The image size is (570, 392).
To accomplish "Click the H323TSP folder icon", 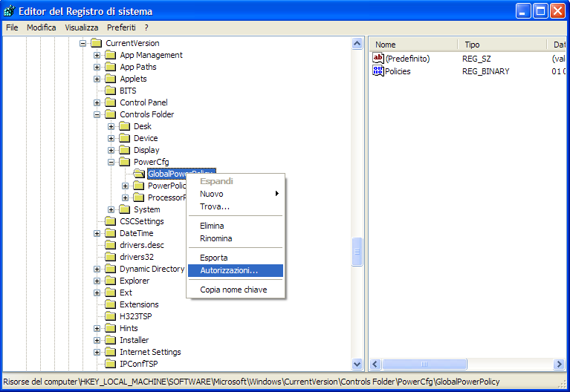I will coord(111,316).
